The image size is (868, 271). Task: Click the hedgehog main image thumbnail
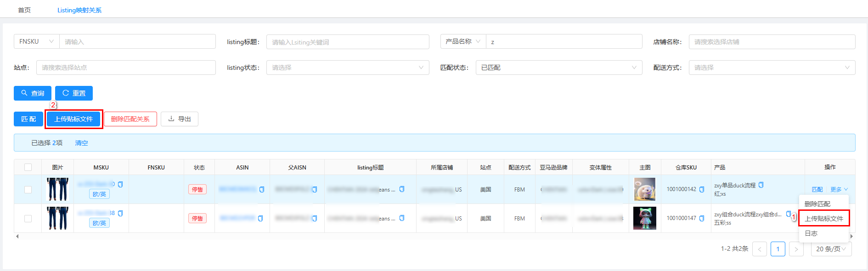click(644, 189)
